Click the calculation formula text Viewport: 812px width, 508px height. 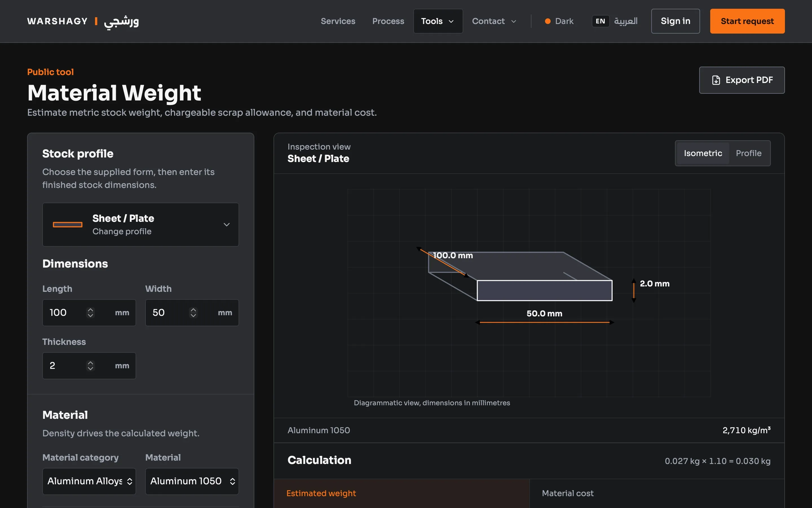(717, 461)
